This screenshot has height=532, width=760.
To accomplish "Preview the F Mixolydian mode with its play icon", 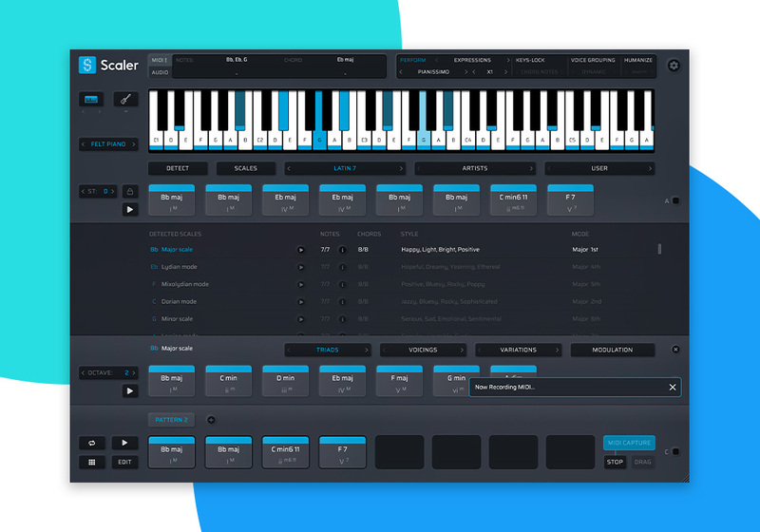I will [300, 285].
